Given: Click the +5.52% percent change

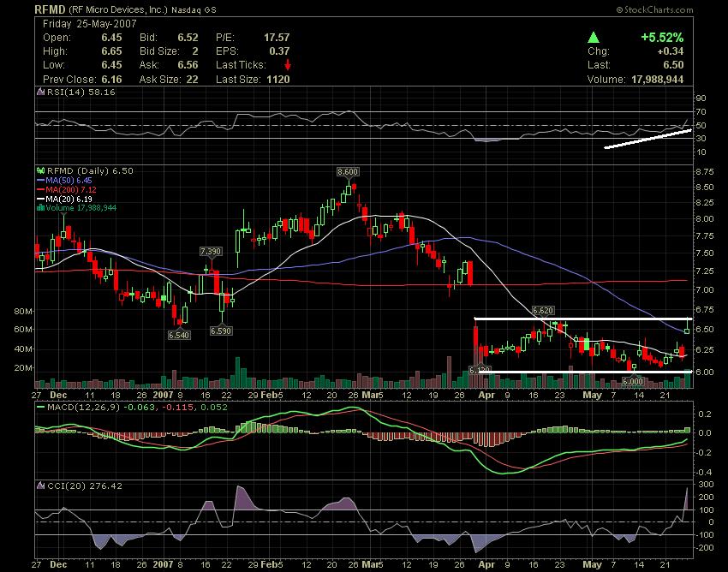Looking at the screenshot, I should coord(662,38).
